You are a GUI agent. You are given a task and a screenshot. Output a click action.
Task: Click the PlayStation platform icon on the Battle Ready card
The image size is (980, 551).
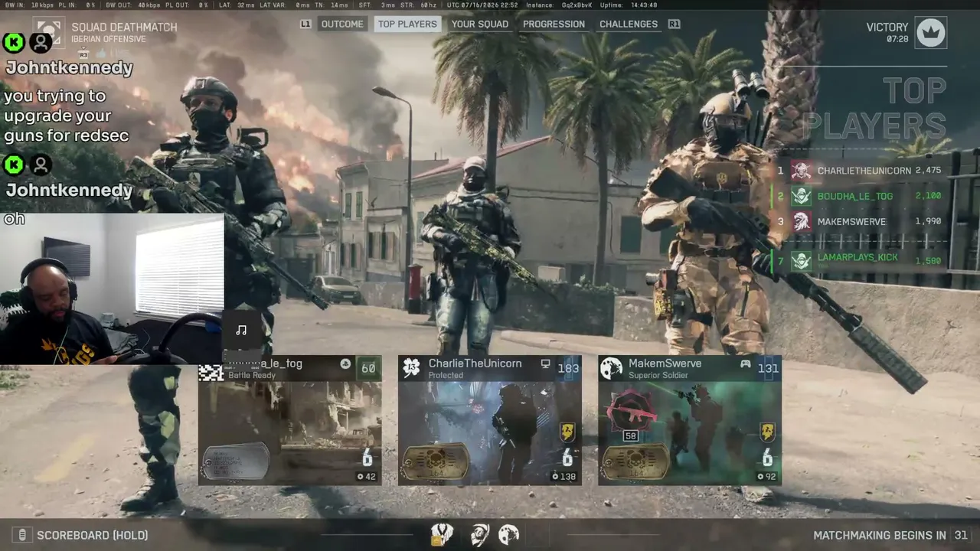345,364
